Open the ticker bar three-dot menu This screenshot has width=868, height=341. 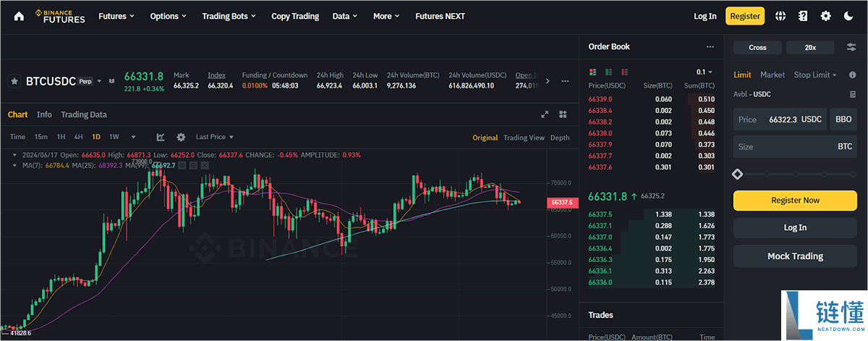[563, 81]
